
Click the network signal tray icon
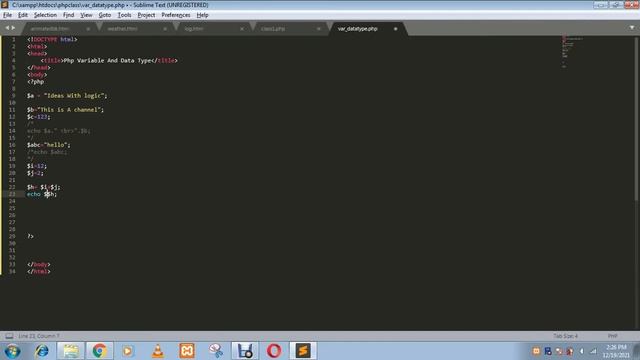coord(593,351)
